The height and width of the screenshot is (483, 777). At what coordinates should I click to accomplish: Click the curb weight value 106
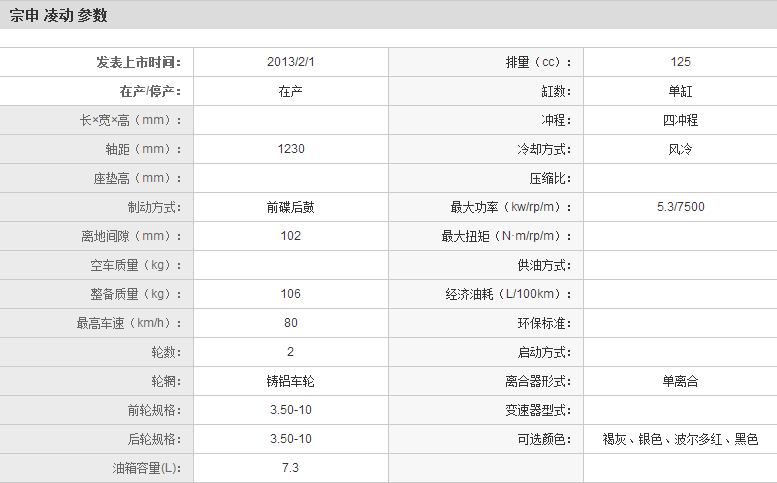[290, 295]
